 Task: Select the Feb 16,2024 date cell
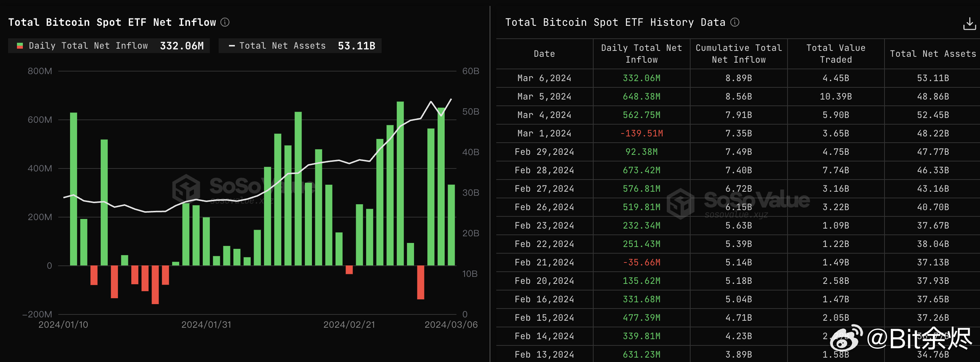(544, 300)
